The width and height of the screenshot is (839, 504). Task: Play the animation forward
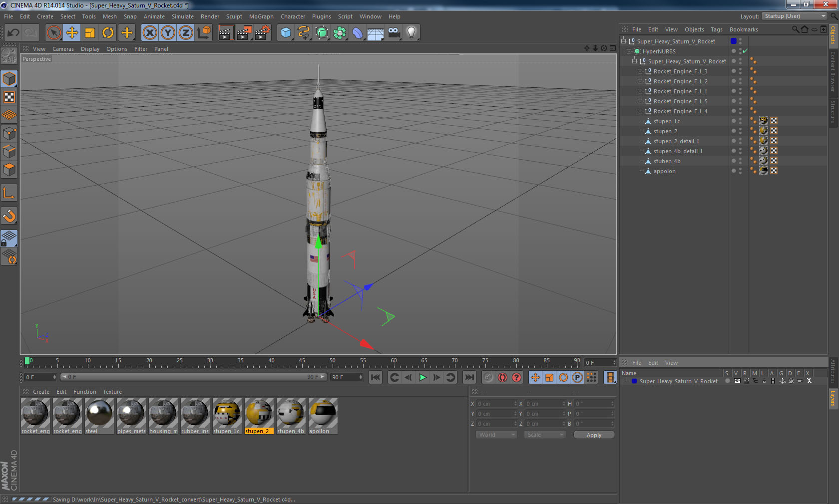422,378
